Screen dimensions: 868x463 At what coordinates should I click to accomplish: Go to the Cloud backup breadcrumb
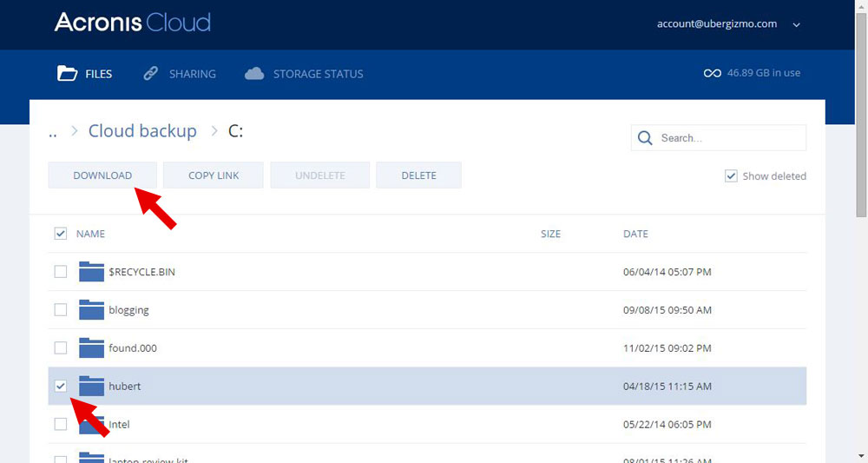tap(143, 130)
